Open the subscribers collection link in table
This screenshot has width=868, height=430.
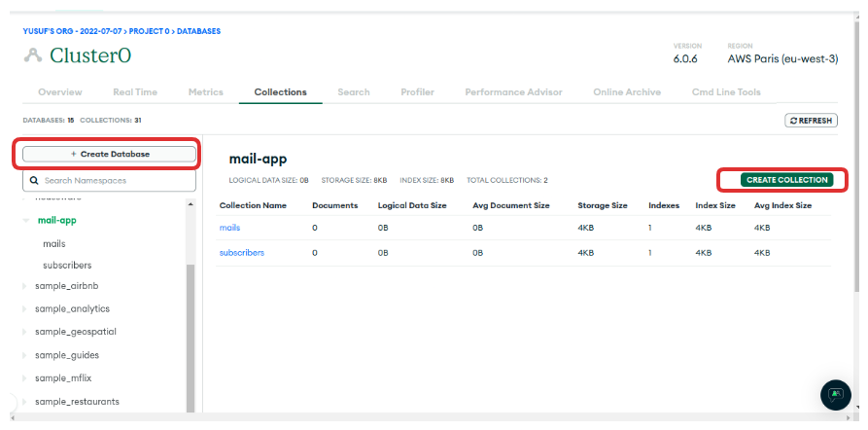(x=241, y=253)
